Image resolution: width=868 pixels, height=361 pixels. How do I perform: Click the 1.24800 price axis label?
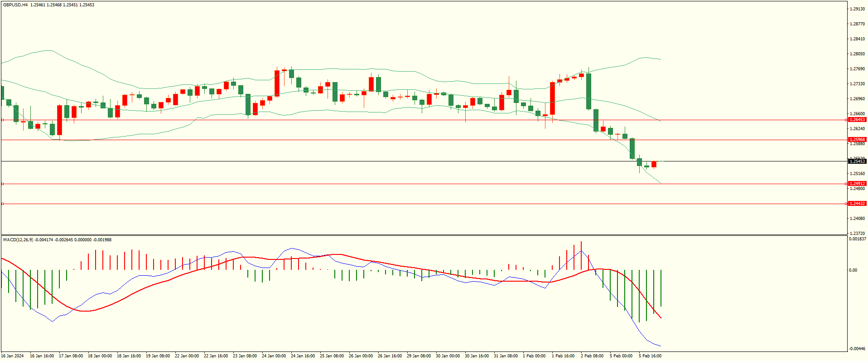858,189
